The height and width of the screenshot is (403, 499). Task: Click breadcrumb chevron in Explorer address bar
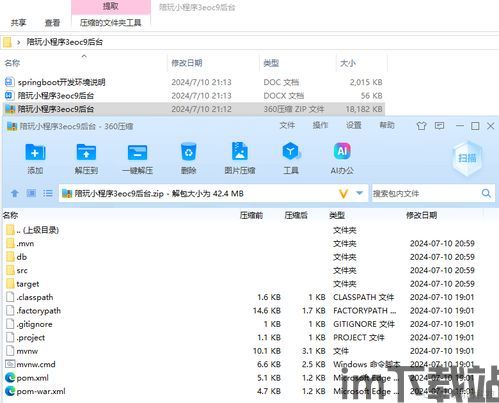pos(18,42)
